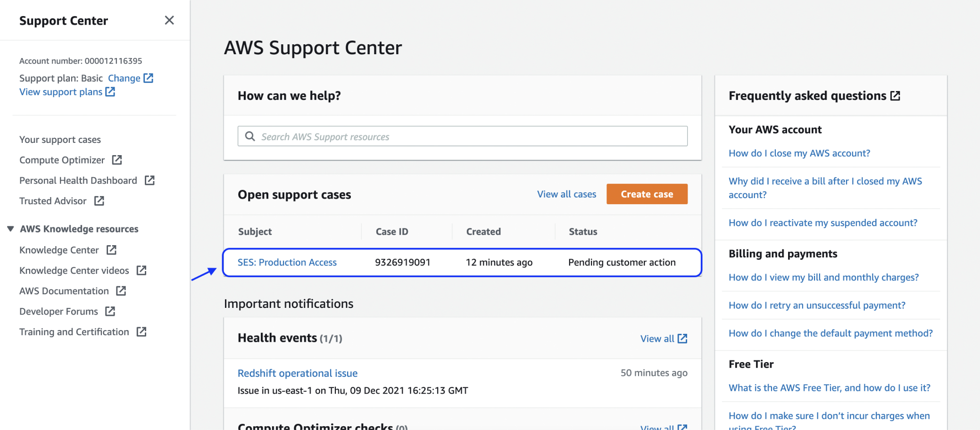Open Knowledge Center external link icon
Image resolution: width=980 pixels, height=430 pixels.
[x=111, y=250]
